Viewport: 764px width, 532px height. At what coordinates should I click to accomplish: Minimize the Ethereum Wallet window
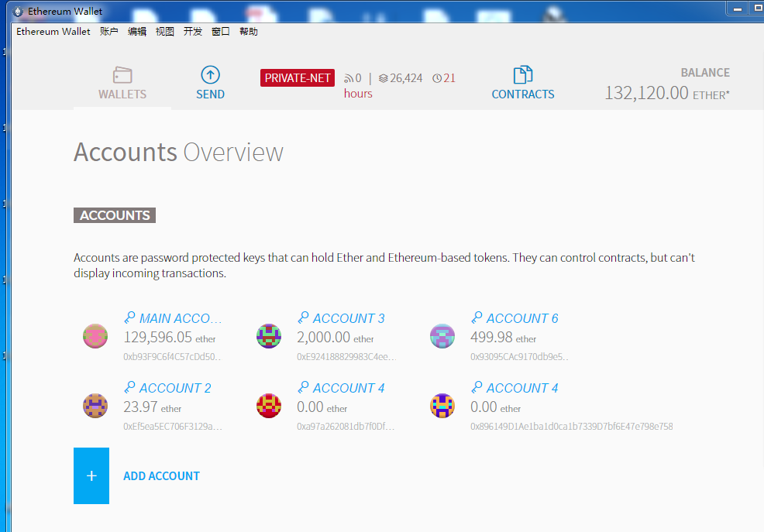737,9
